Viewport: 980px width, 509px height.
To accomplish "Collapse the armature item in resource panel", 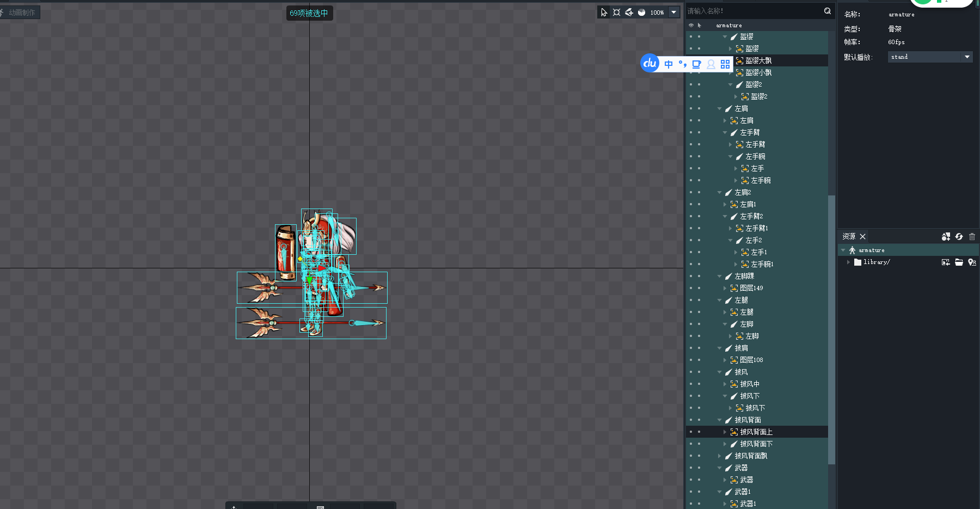I will click(843, 250).
